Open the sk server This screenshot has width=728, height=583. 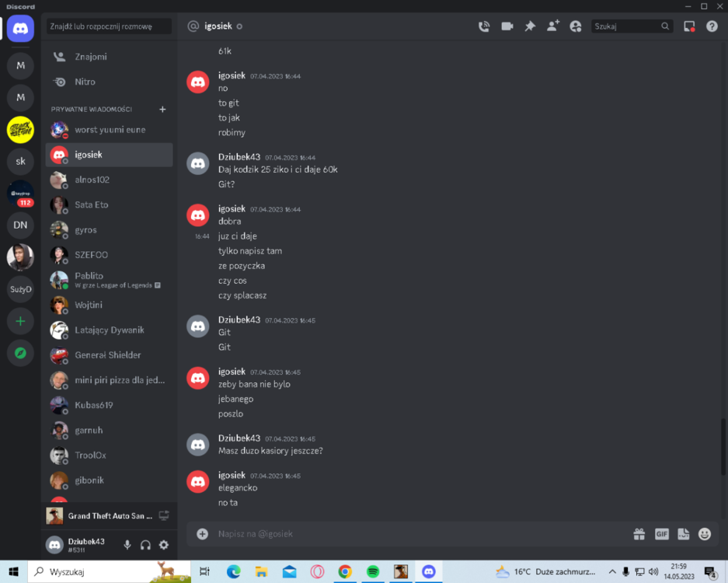pos(20,161)
